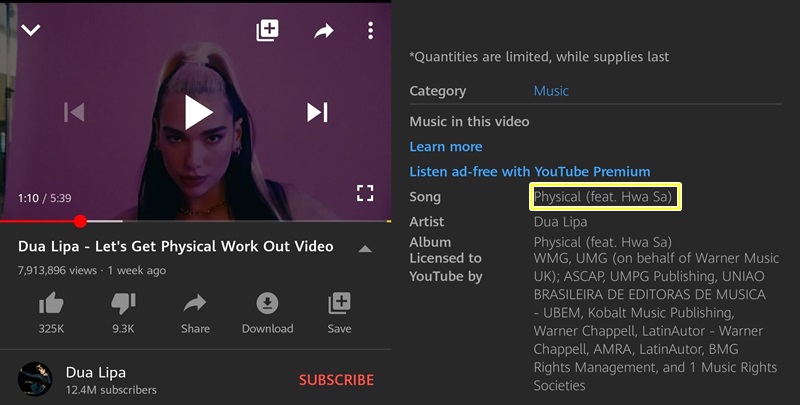
Task: Click the red progress scrubber dot
Action: (80, 221)
